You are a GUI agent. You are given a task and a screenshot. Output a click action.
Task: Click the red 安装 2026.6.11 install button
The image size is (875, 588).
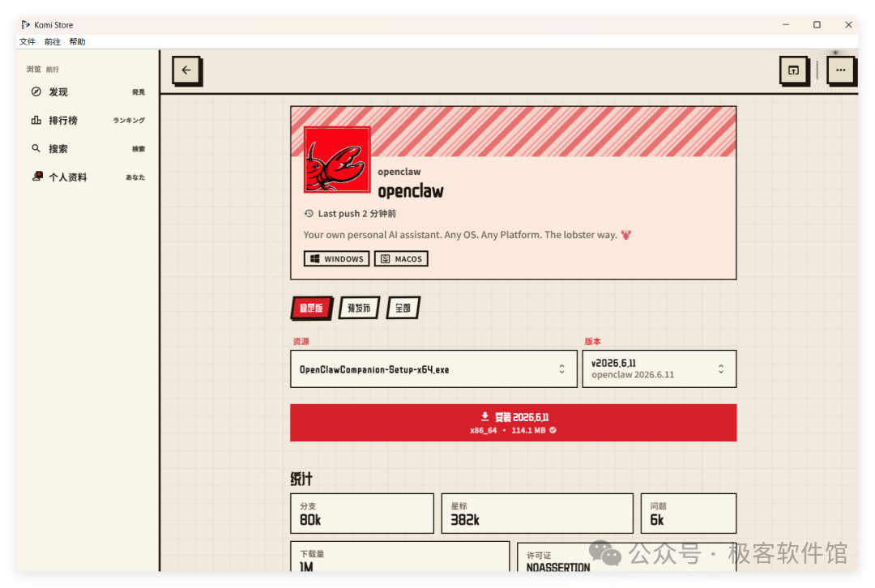[x=514, y=423]
